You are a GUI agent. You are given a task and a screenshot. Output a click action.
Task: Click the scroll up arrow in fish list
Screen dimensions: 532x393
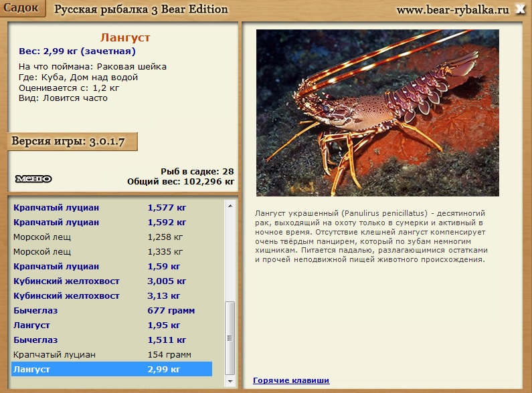pos(230,206)
